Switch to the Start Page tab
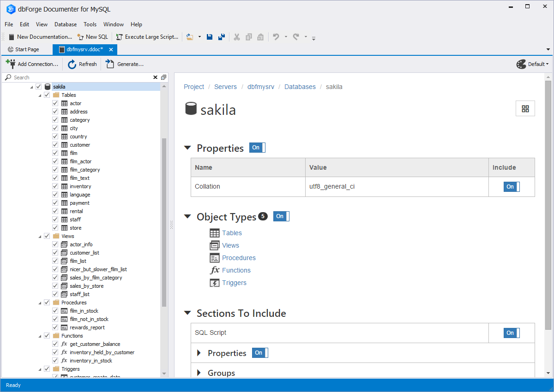554x392 pixels. point(26,49)
